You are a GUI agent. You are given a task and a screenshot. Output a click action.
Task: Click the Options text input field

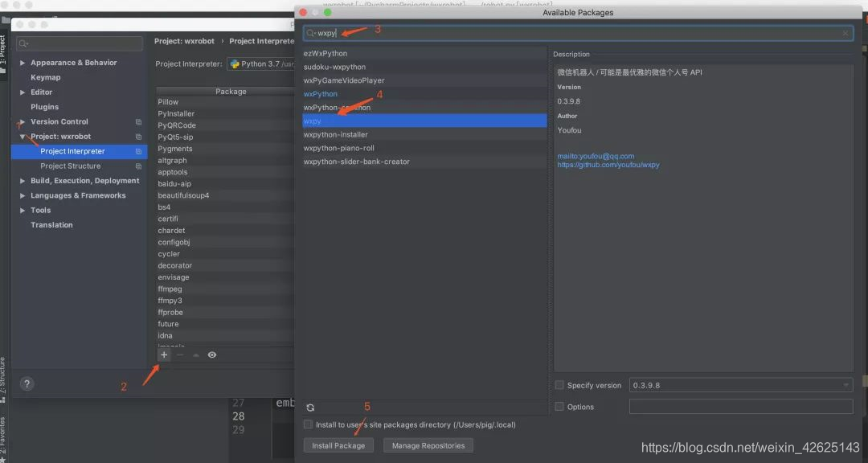[741, 407]
